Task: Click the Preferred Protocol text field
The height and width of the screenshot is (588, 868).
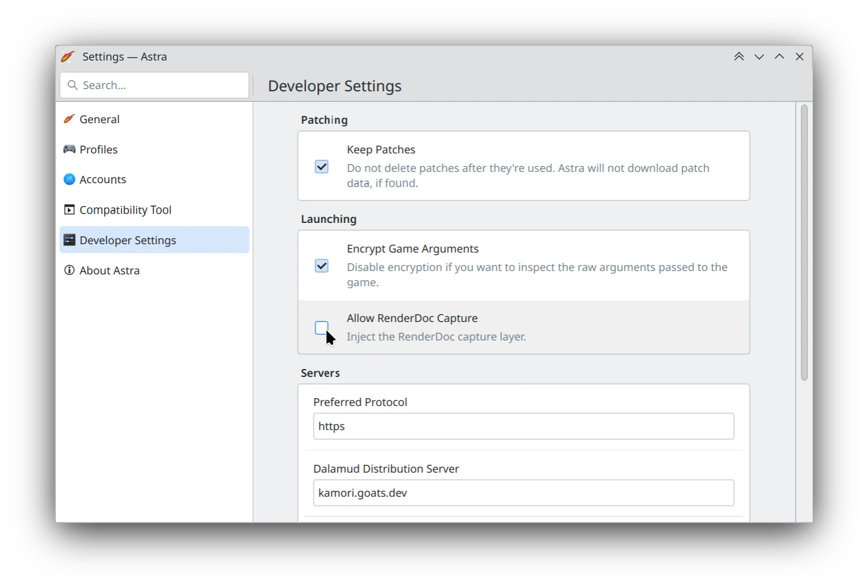Action: pos(524,426)
